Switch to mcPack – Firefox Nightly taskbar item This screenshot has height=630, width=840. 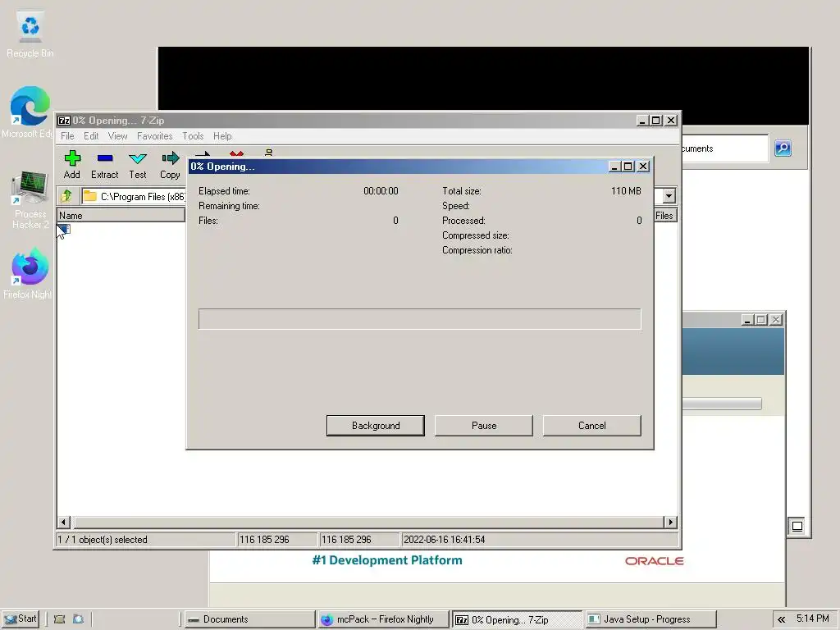[384, 619]
